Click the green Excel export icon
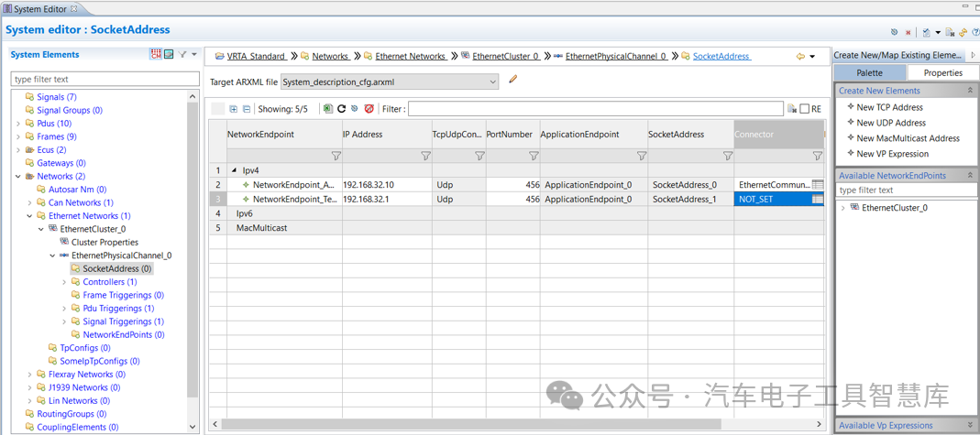Viewport: 980px width, 435px height. coord(329,109)
